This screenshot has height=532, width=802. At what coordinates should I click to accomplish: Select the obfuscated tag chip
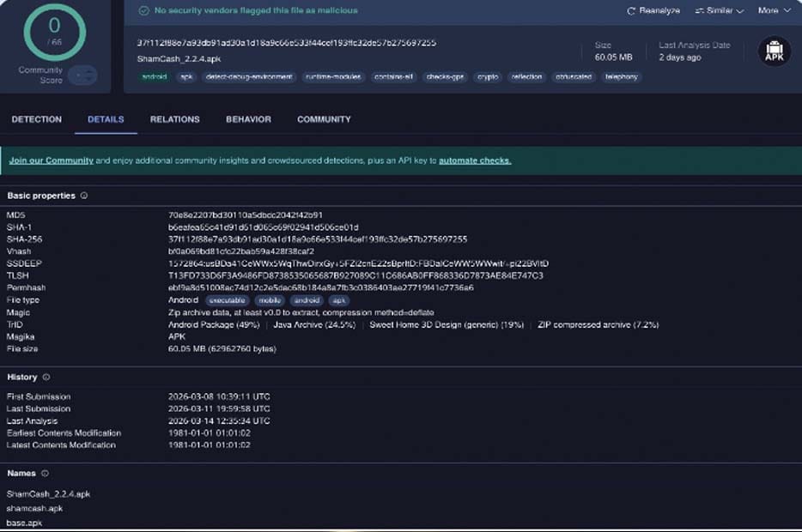pos(571,77)
